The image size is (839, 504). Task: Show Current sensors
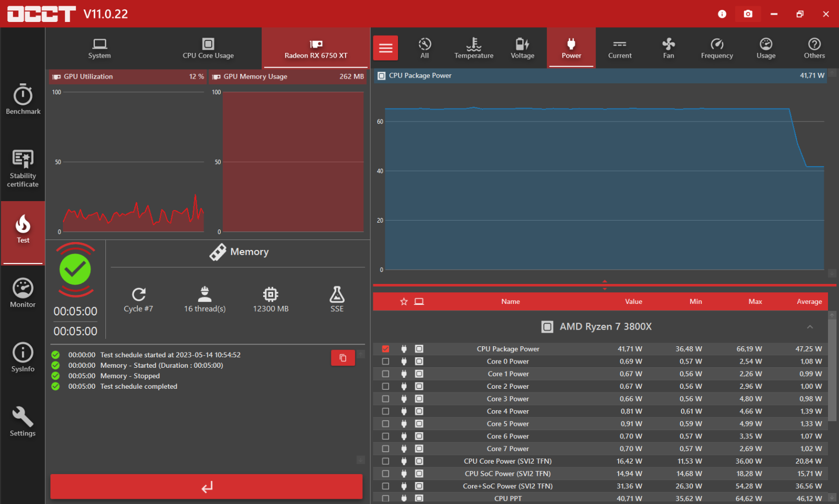click(620, 48)
